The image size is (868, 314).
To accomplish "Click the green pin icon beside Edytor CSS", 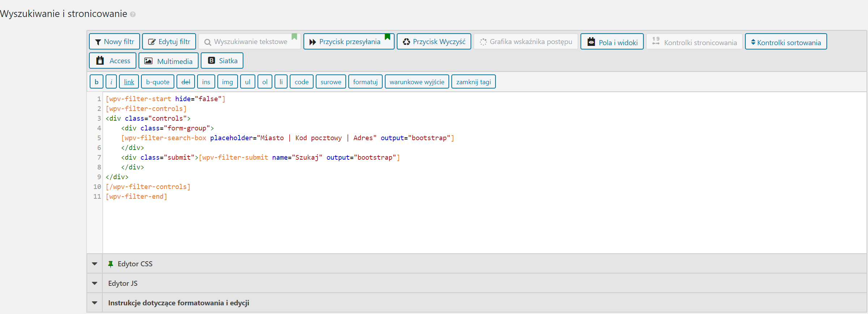I will point(111,264).
